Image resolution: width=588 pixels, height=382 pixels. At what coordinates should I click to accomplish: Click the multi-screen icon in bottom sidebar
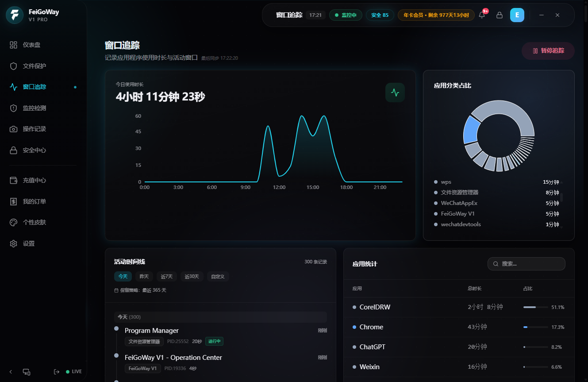(x=27, y=372)
